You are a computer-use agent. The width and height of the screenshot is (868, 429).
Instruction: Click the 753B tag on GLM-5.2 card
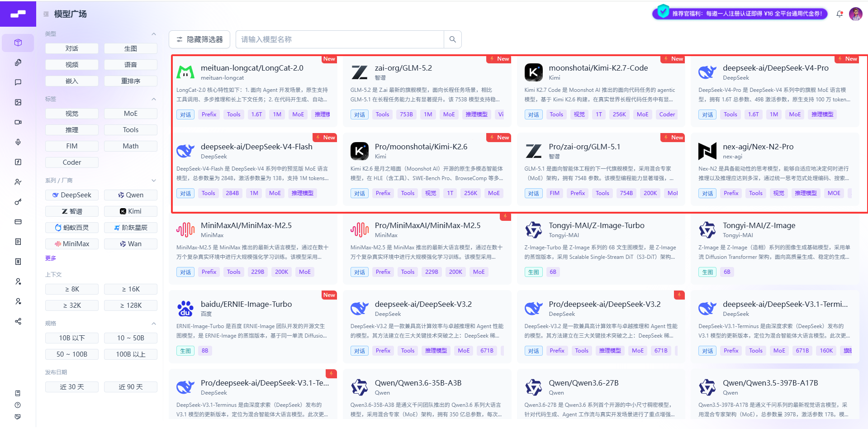click(406, 114)
